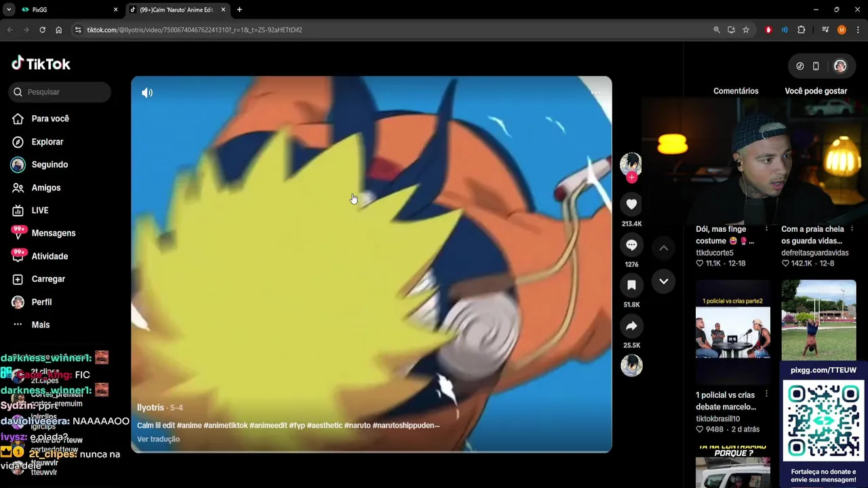The height and width of the screenshot is (488, 868).
Task: Open the handstand on grass thumbnail
Action: click(x=818, y=320)
